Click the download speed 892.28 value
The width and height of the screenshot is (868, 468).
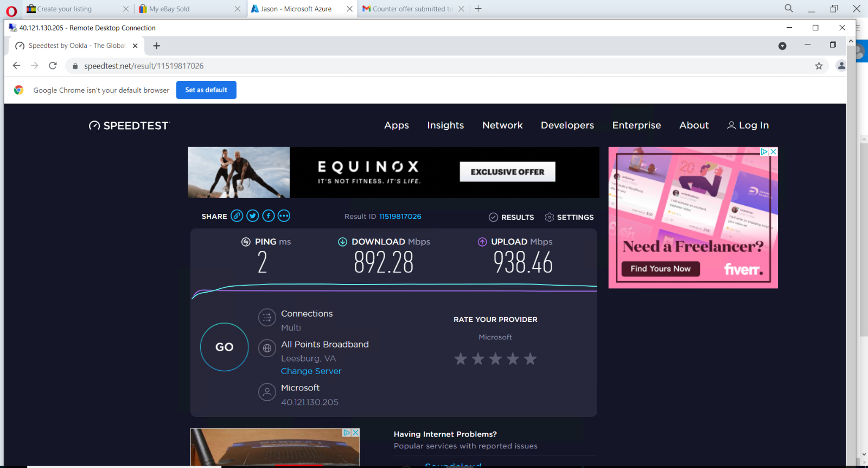pos(384,263)
